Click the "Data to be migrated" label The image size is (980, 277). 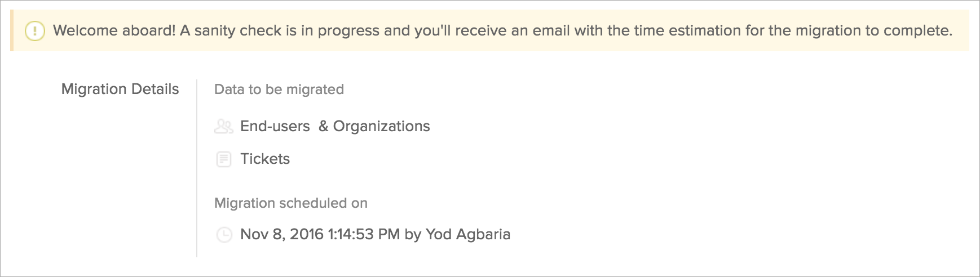(279, 90)
